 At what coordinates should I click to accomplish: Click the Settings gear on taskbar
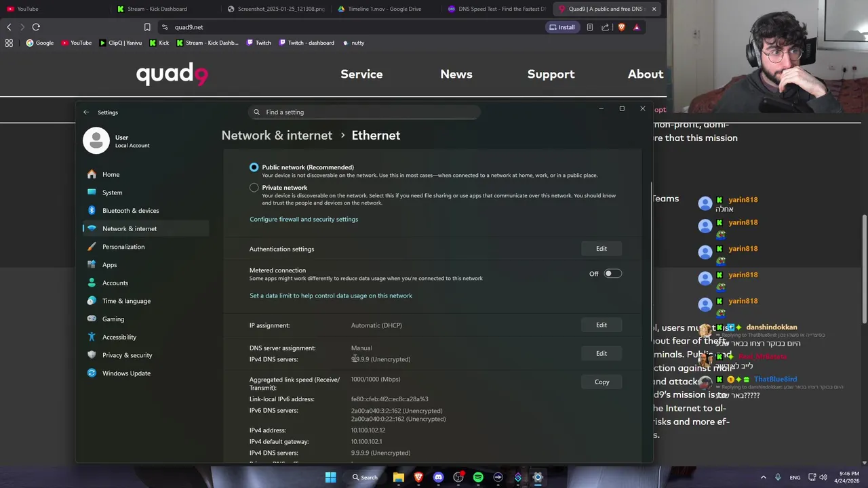(538, 477)
